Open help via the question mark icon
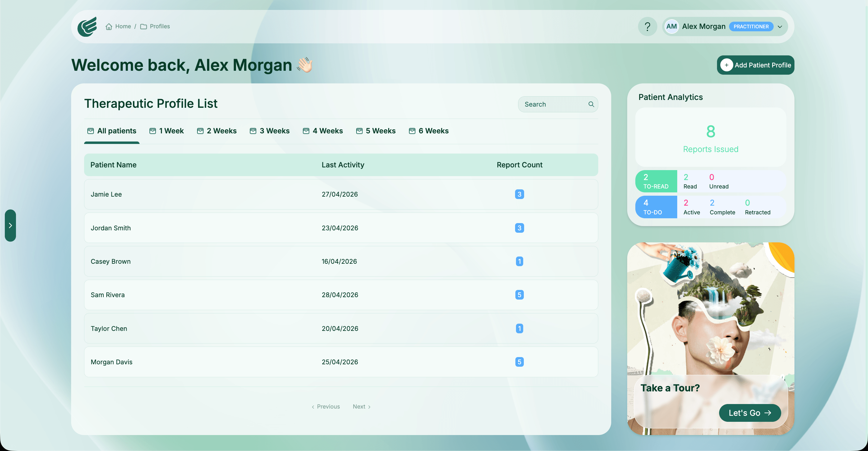 647,26
